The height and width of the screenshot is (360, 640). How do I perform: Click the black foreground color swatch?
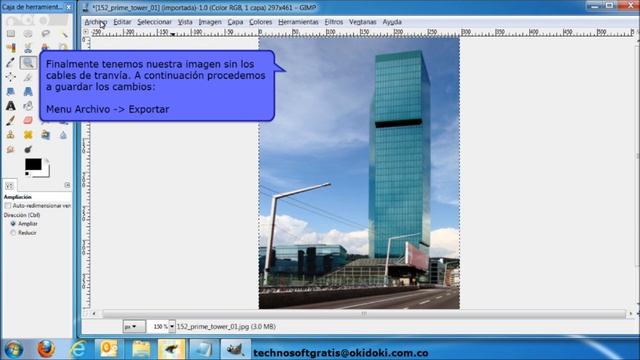coord(32,163)
